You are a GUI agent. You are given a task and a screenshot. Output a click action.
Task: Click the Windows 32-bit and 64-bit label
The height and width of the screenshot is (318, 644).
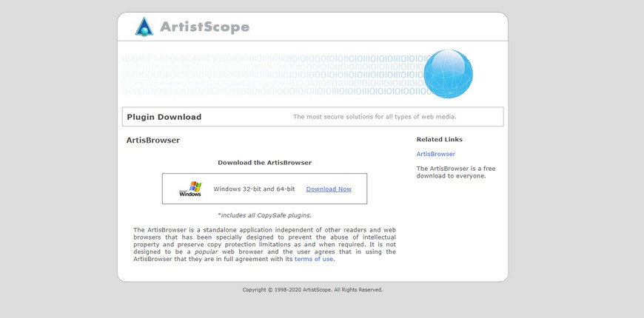(254, 189)
